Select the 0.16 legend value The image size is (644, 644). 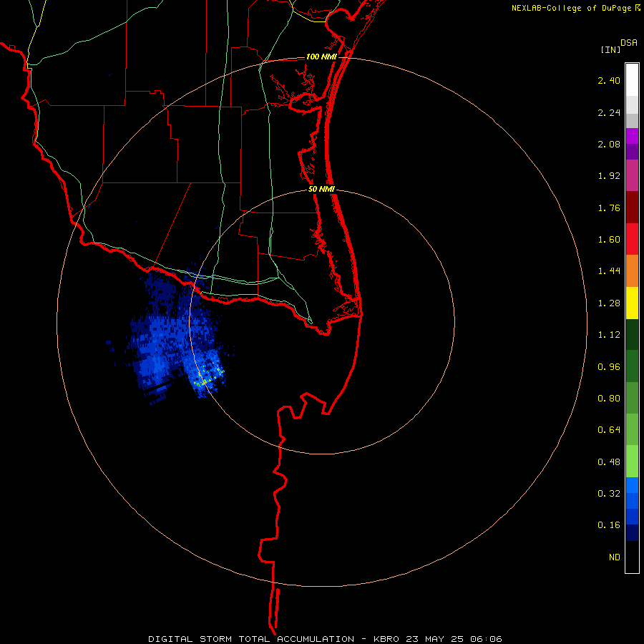pos(609,525)
